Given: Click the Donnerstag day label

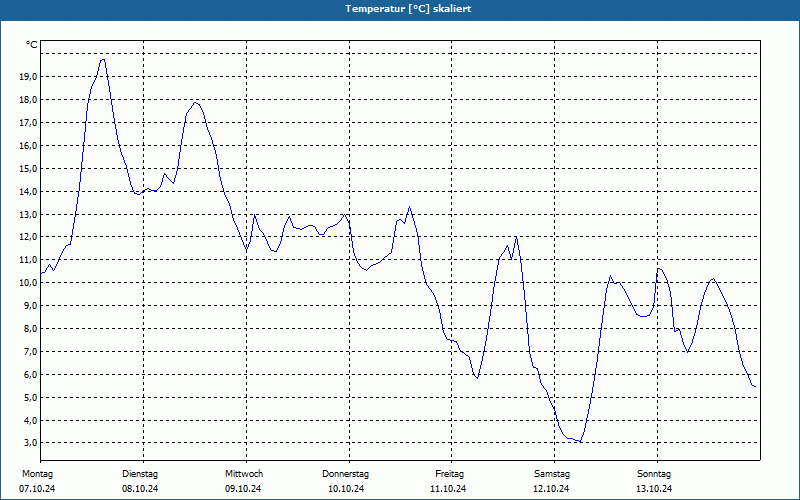Looking at the screenshot, I should [x=345, y=474].
